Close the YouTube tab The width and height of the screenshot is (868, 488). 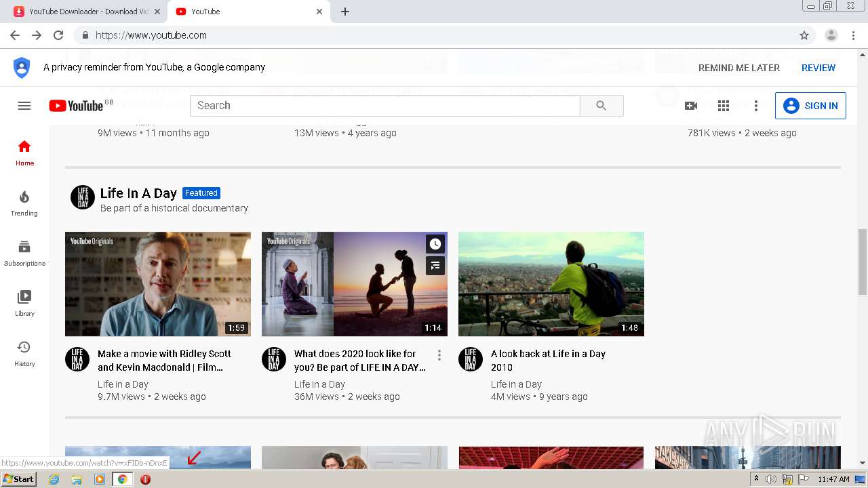coord(319,12)
